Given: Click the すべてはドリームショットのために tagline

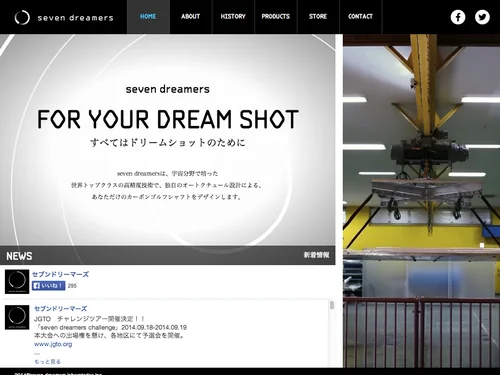Looking at the screenshot, I should [168, 143].
